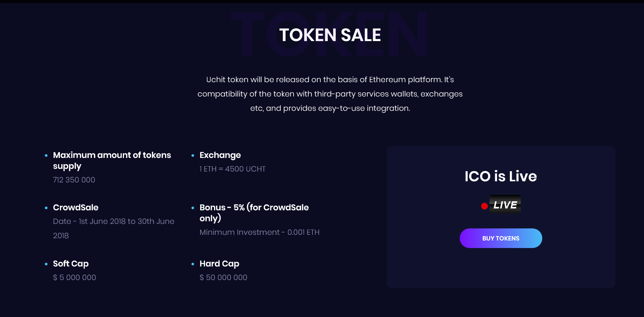644x317 pixels.
Task: Select the ICO is Live heading
Action: 501,176
